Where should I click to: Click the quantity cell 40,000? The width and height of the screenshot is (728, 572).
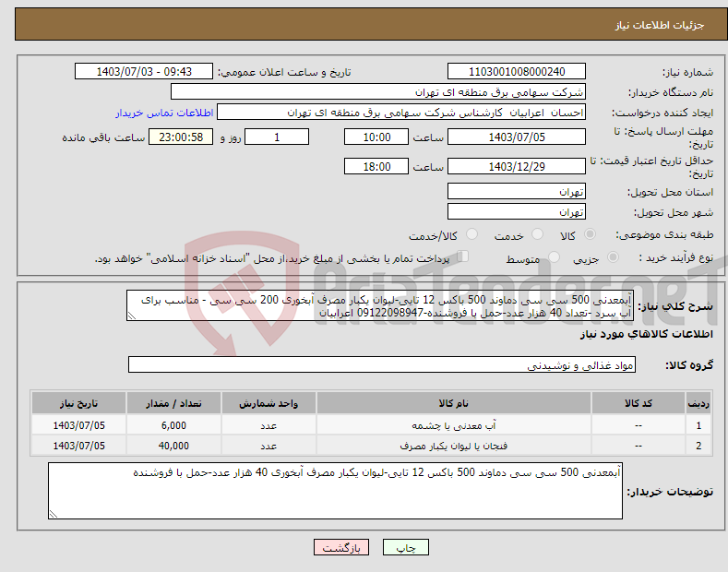[x=173, y=446]
